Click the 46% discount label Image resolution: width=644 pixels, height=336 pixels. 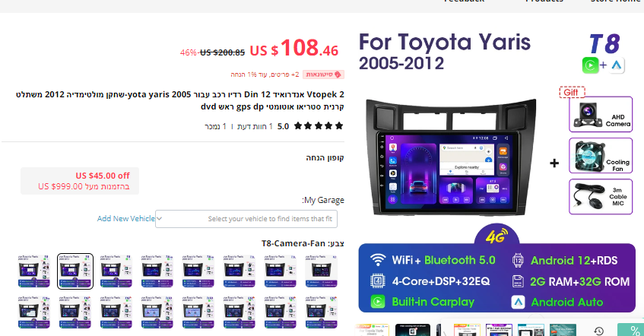[188, 52]
